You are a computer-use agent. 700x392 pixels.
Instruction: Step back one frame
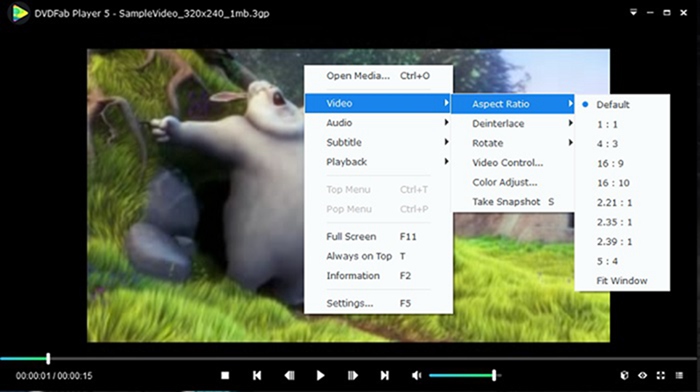click(x=289, y=375)
